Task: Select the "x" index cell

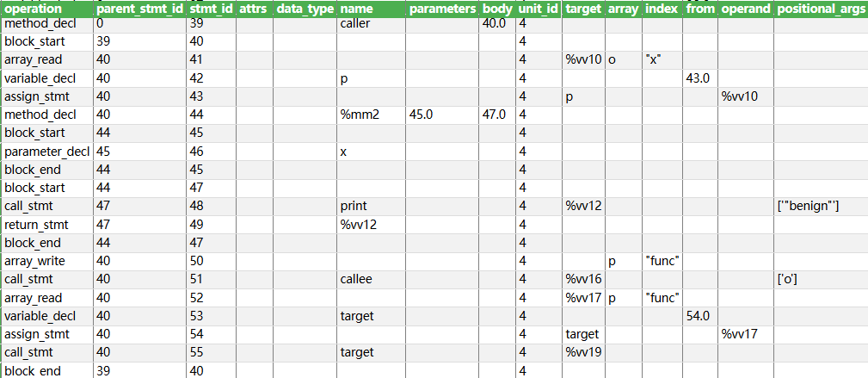Action: [662, 60]
